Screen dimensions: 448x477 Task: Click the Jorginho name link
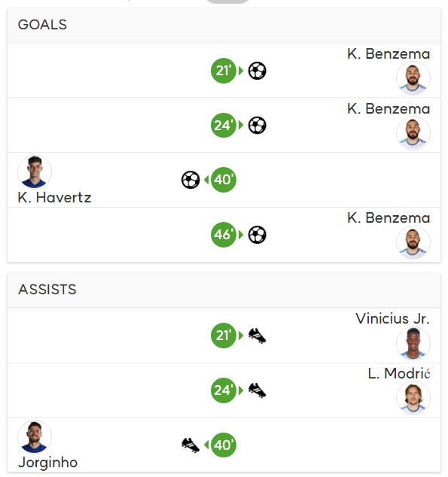coord(47,463)
